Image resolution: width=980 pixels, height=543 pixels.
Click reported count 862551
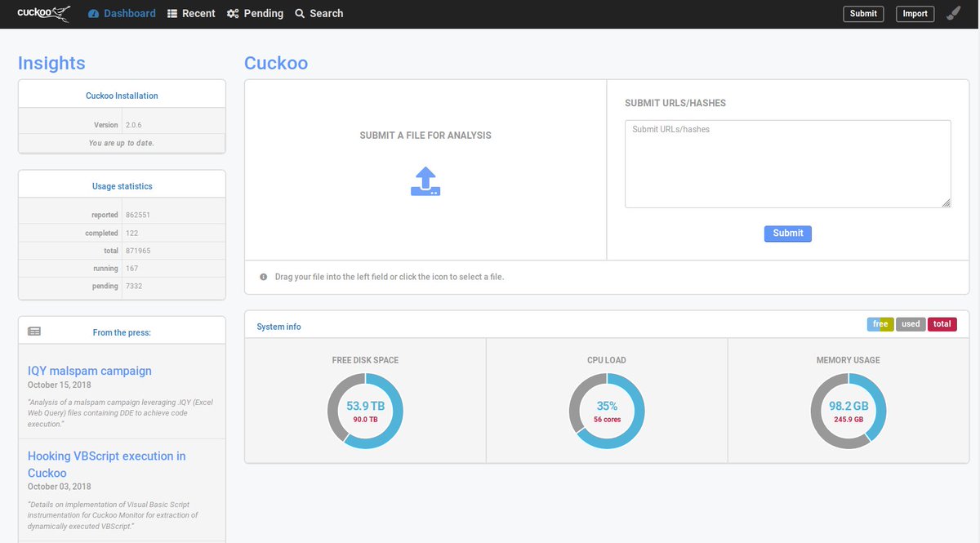(x=138, y=216)
